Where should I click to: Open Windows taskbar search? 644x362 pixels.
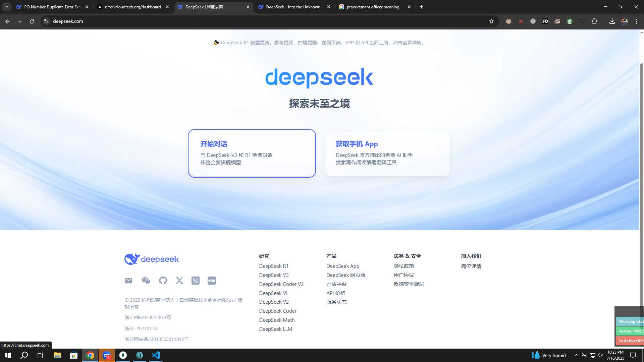tap(24, 355)
